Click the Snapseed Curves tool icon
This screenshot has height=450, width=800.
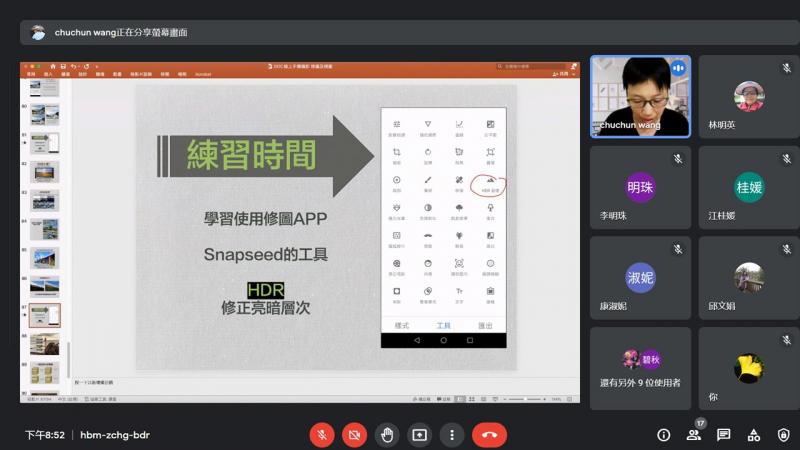[459, 124]
